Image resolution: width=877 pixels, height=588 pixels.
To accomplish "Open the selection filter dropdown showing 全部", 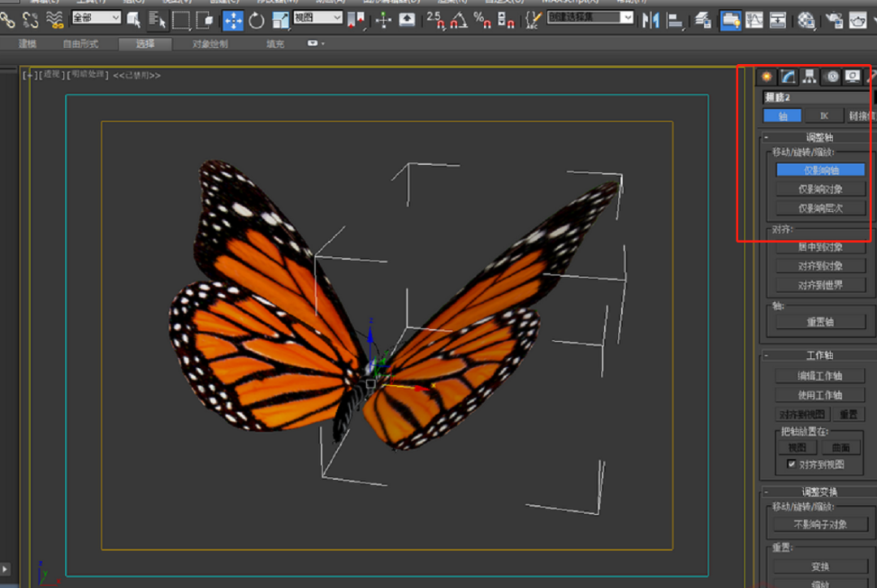I will (96, 18).
